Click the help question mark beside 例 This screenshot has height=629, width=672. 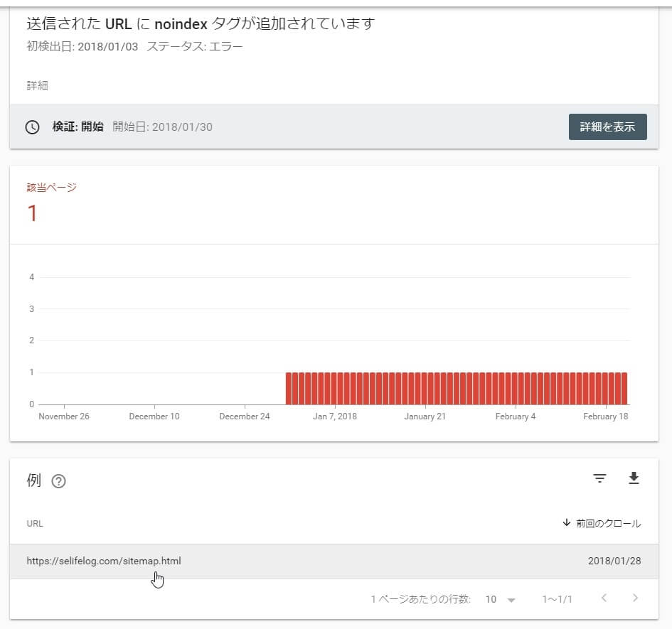pyautogui.click(x=59, y=481)
